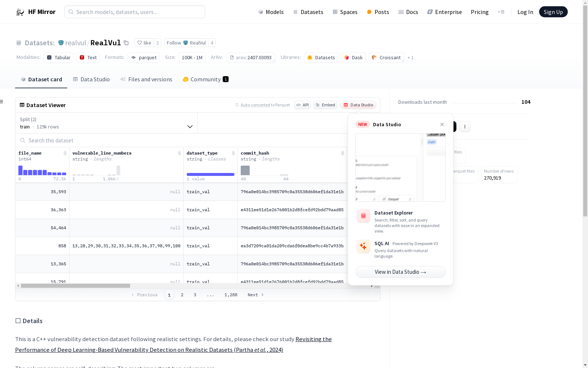588x368 pixels.
Task: Open the Data Studio preview thumbnail
Action: (401, 167)
